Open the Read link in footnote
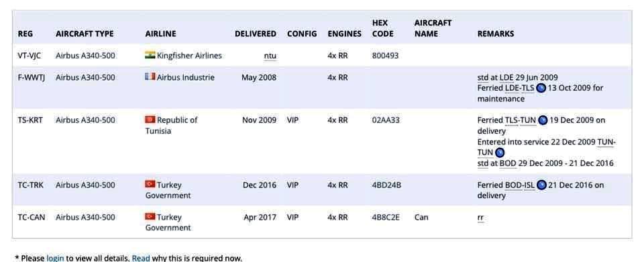The width and height of the screenshot is (644, 262). point(141,258)
